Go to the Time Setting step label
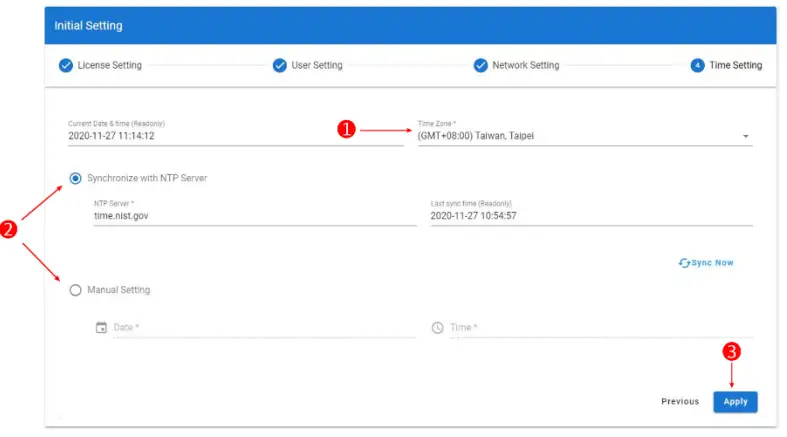The height and width of the screenshot is (437, 787). 735,65
